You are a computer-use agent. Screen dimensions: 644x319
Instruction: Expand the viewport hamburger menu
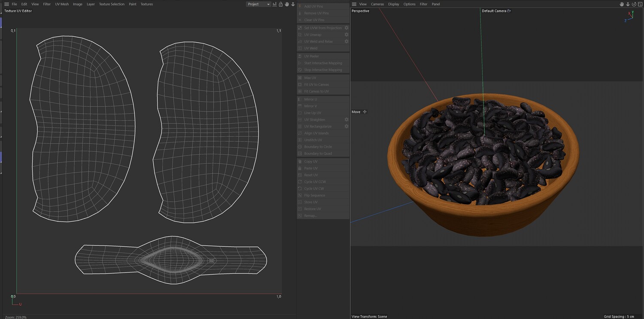pos(354,4)
